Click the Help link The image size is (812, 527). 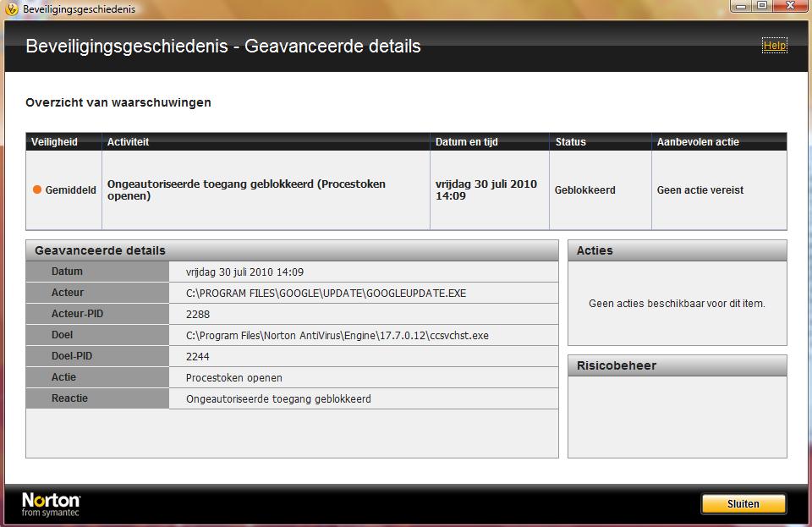tap(774, 46)
